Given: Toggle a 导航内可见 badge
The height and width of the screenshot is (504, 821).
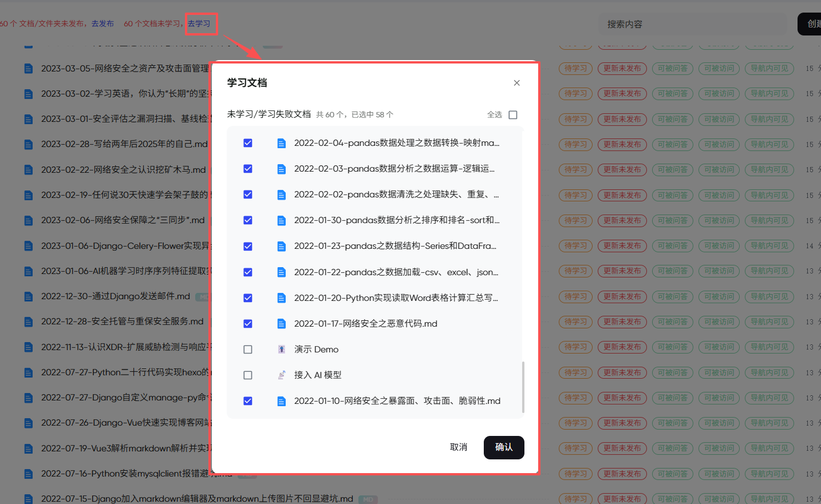Looking at the screenshot, I should click(x=769, y=68).
